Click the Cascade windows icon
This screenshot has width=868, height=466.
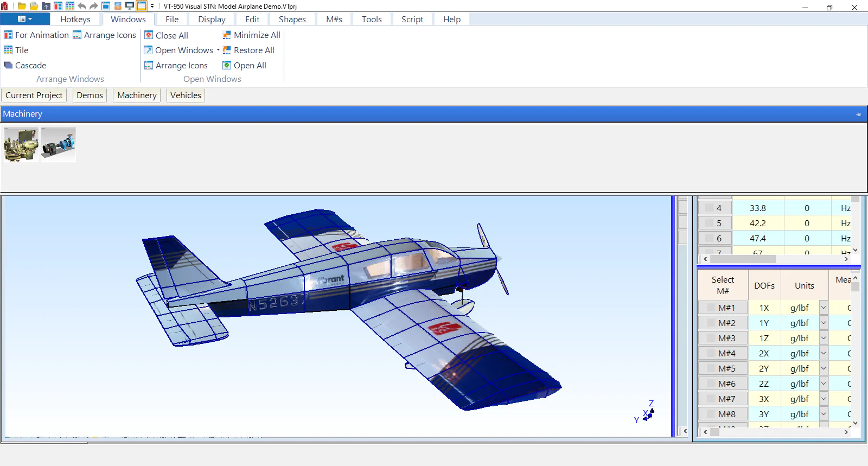tap(8, 65)
